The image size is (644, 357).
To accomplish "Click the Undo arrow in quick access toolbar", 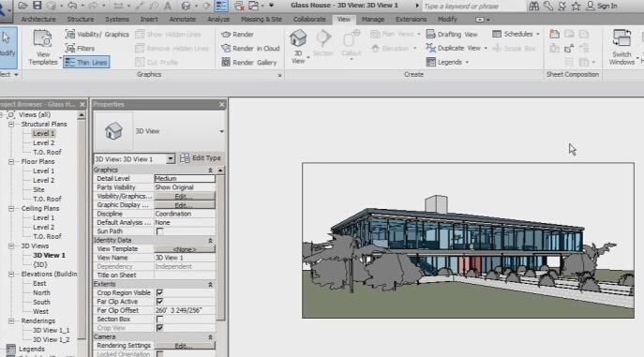I will 72,6.
